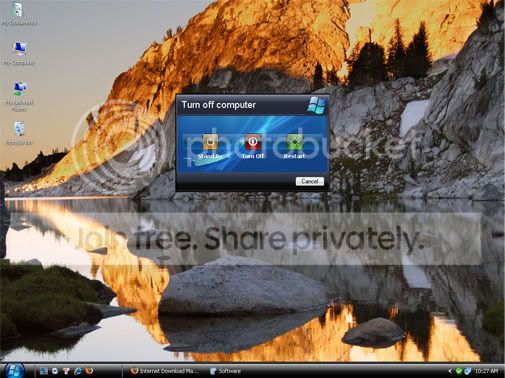Click the red Turn Off icon
Viewport: 505px width, 378px height.
pos(253,142)
